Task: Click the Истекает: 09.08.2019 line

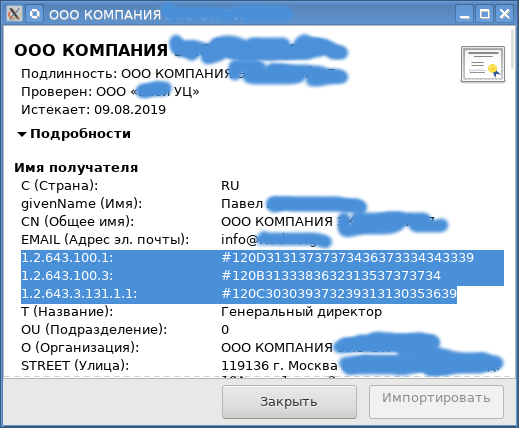Action: (93, 110)
